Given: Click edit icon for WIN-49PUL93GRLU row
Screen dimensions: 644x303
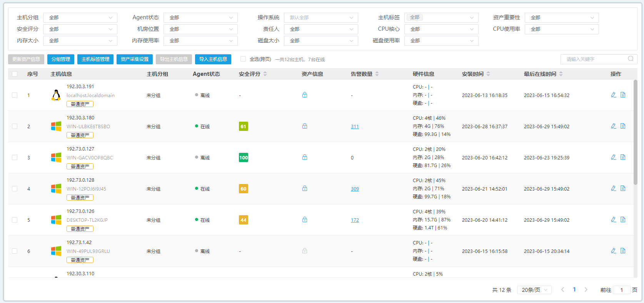Looking at the screenshot, I should (613, 251).
